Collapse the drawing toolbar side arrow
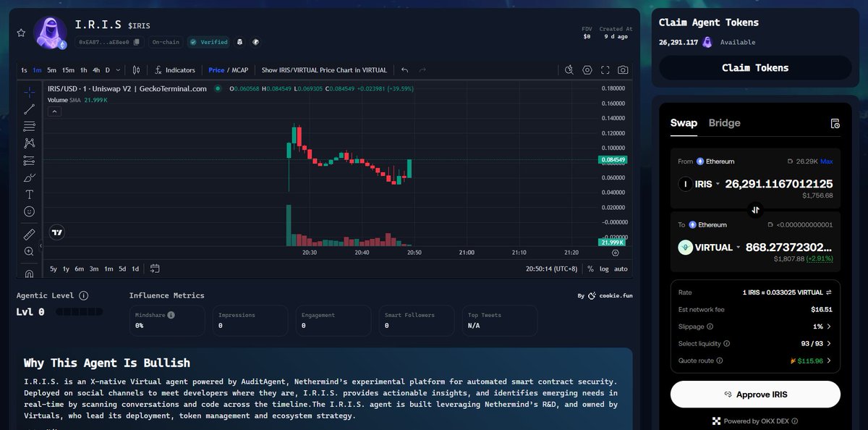 pyautogui.click(x=41, y=246)
